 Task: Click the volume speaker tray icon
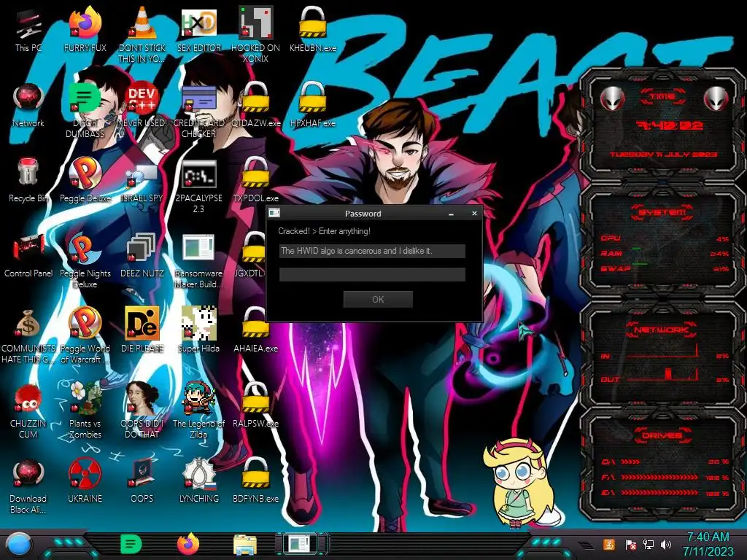666,544
